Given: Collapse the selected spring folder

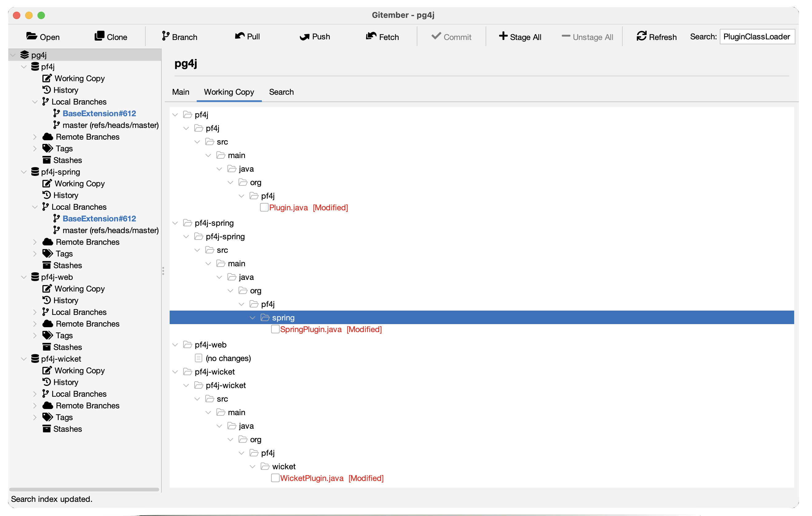Looking at the screenshot, I should click(x=253, y=318).
